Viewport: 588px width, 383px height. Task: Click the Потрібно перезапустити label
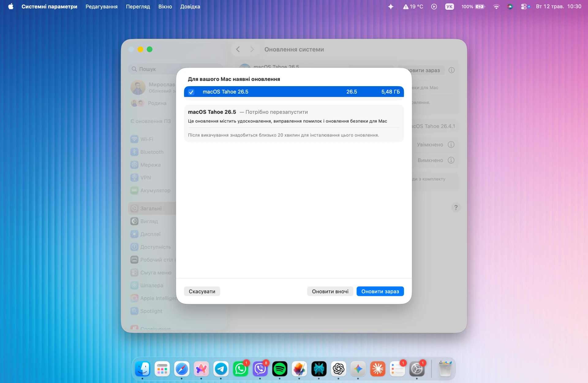(277, 112)
